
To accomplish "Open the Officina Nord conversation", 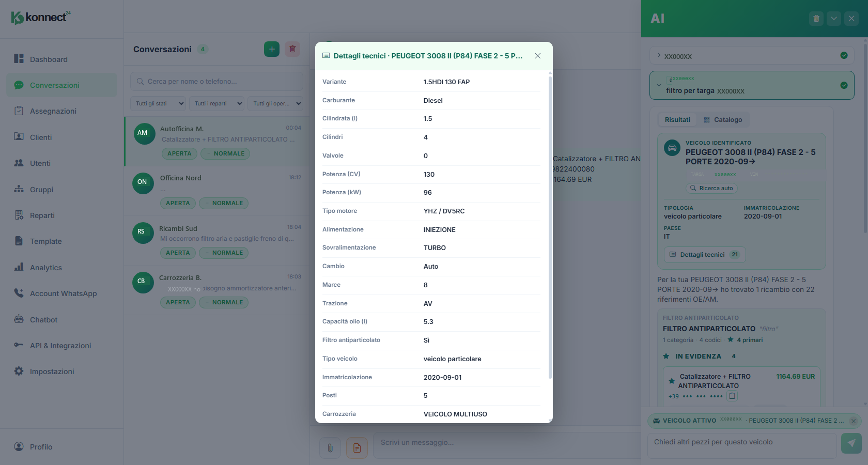I will click(x=217, y=191).
